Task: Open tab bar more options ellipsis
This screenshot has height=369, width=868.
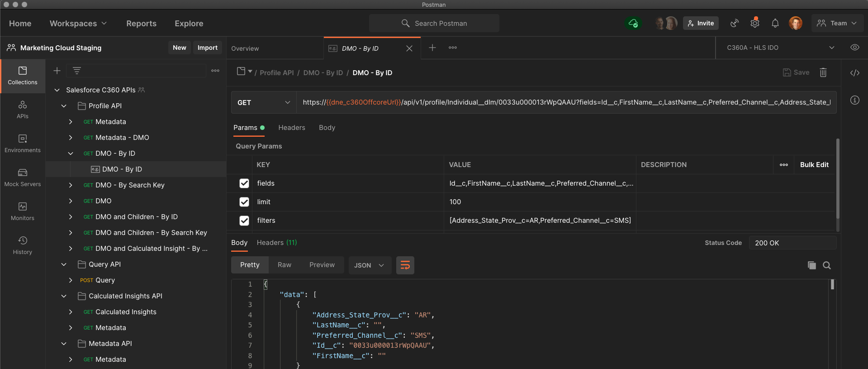Action: (x=453, y=48)
